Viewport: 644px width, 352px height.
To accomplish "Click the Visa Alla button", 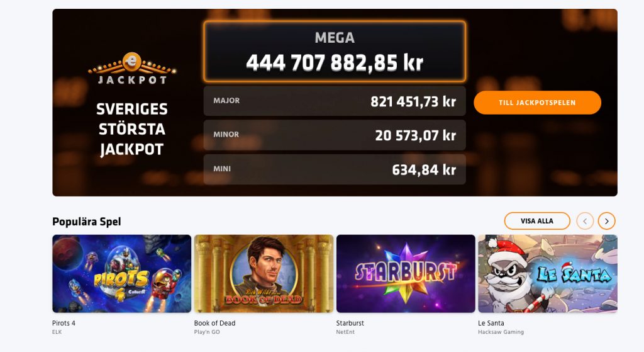I will [x=537, y=221].
